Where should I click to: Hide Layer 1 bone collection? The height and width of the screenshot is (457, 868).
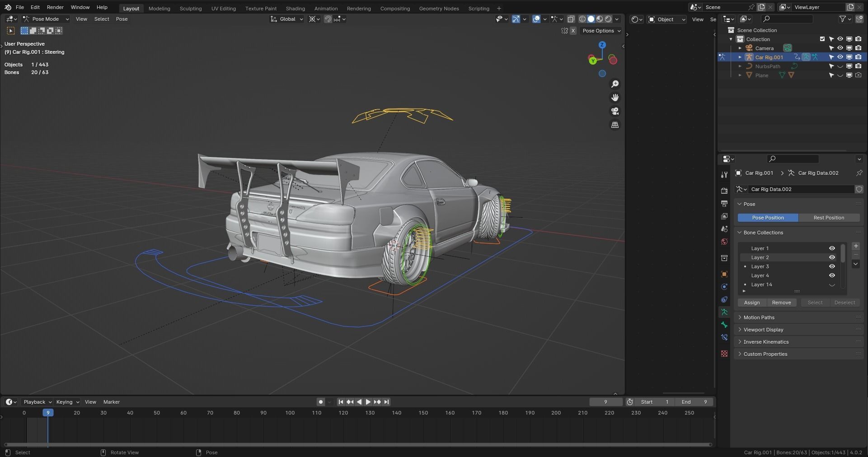(x=832, y=248)
